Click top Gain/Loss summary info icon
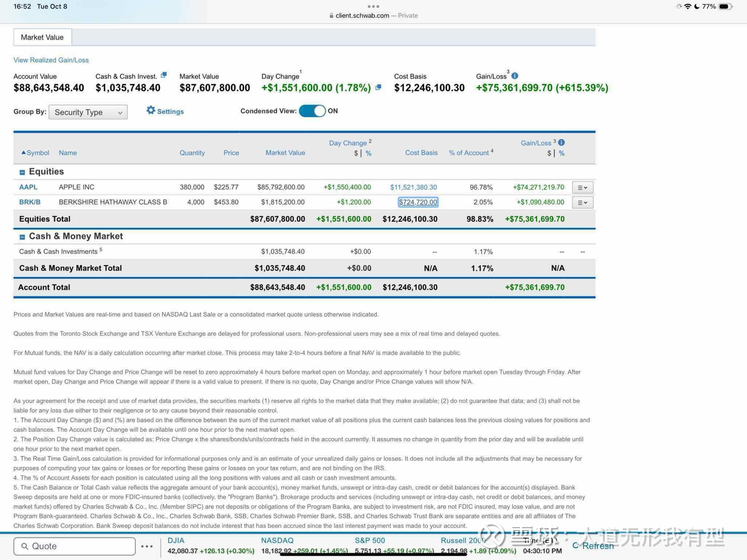 515,76
